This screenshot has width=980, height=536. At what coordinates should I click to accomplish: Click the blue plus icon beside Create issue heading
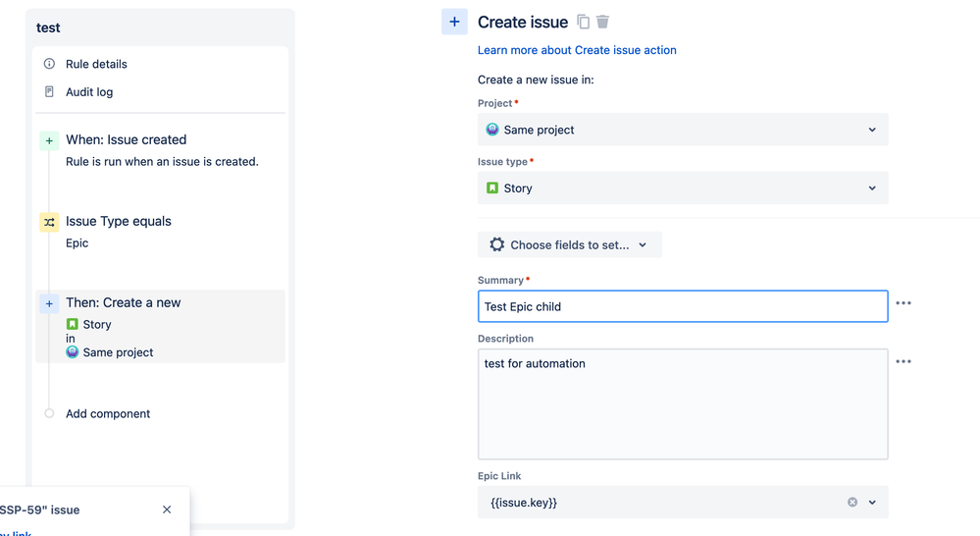[454, 22]
